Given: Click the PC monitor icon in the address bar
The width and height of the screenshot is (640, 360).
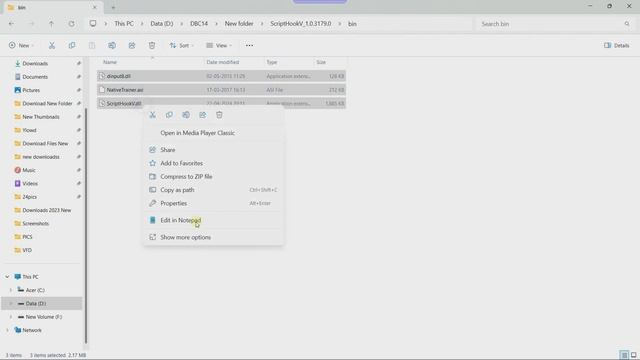Looking at the screenshot, I should (93, 24).
